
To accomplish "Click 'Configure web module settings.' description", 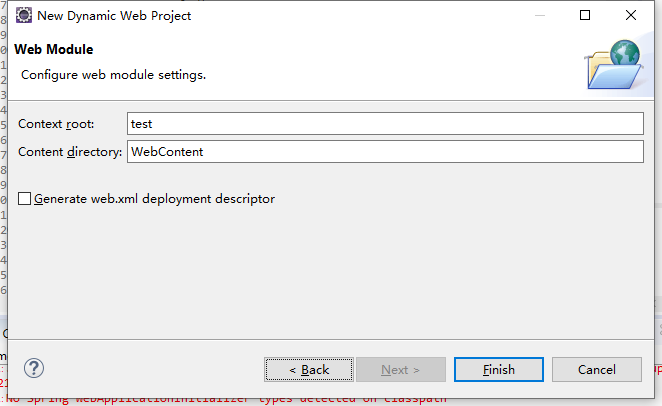I will (114, 75).
